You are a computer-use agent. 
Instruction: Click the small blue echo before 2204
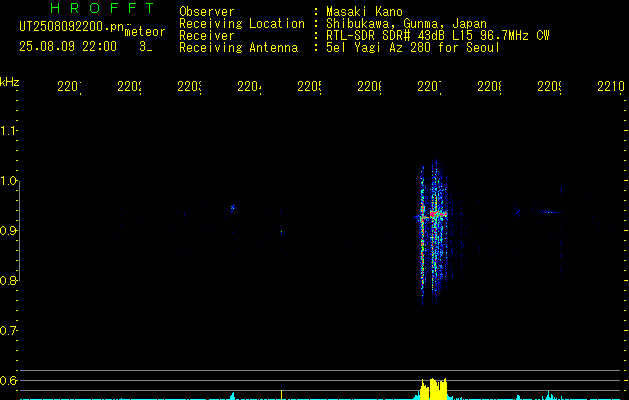pyautogui.click(x=232, y=207)
